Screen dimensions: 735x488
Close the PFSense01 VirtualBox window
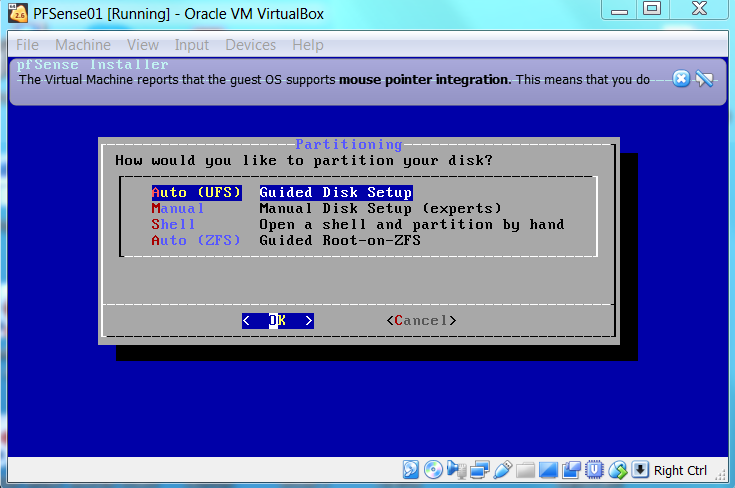(x=699, y=9)
